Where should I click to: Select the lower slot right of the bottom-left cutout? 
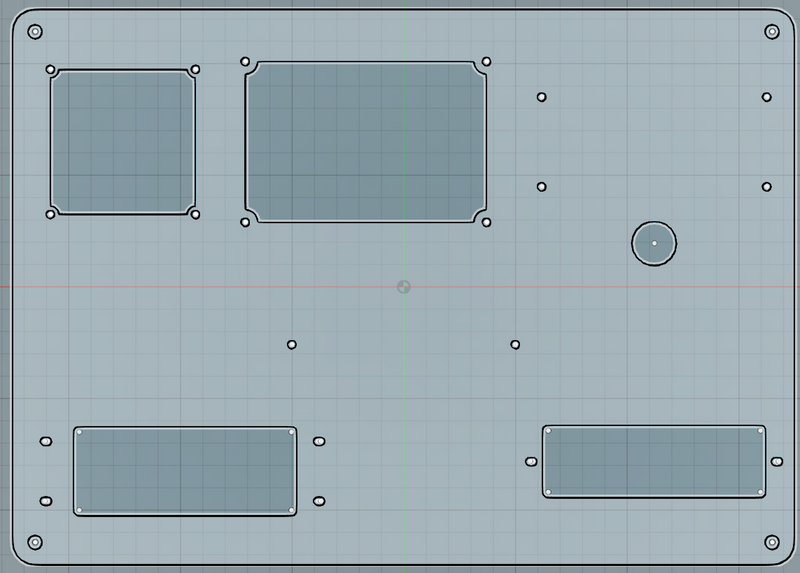tap(319, 501)
